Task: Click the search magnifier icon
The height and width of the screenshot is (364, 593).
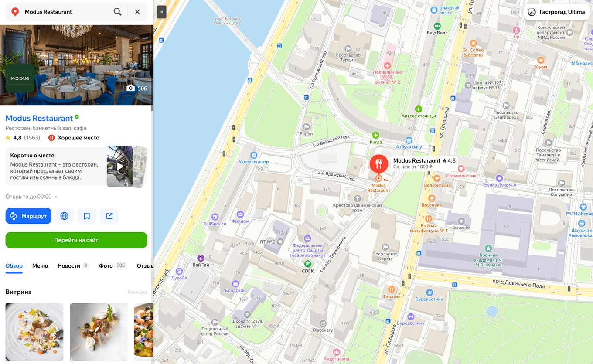Action: 117,12
